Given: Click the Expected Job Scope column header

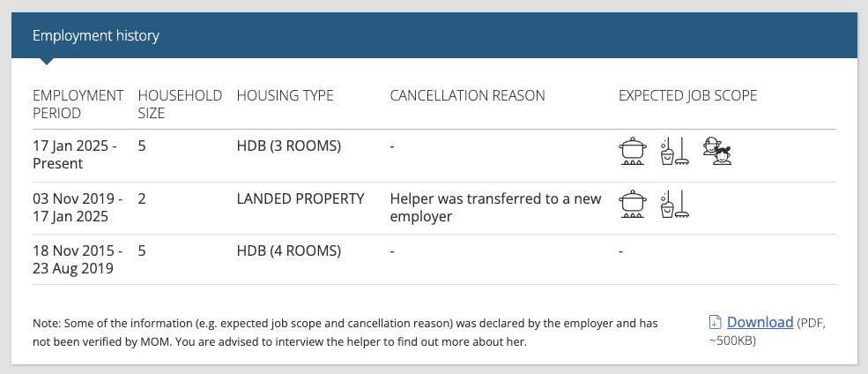Looking at the screenshot, I should [687, 95].
